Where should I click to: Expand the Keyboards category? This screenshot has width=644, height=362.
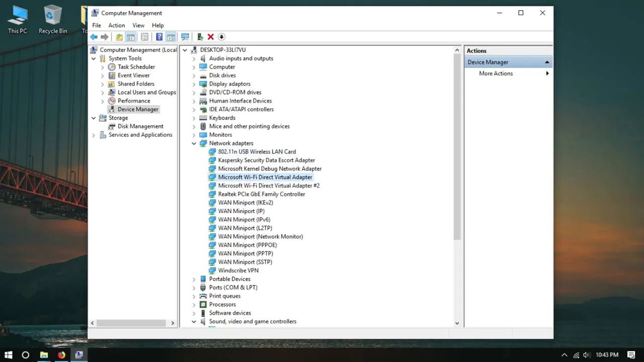(x=194, y=118)
